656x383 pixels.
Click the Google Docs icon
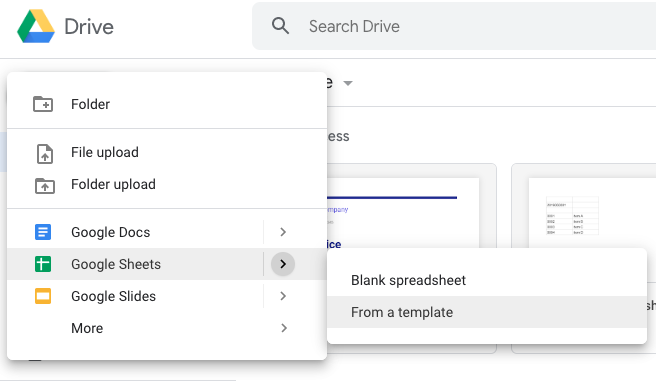pos(43,232)
